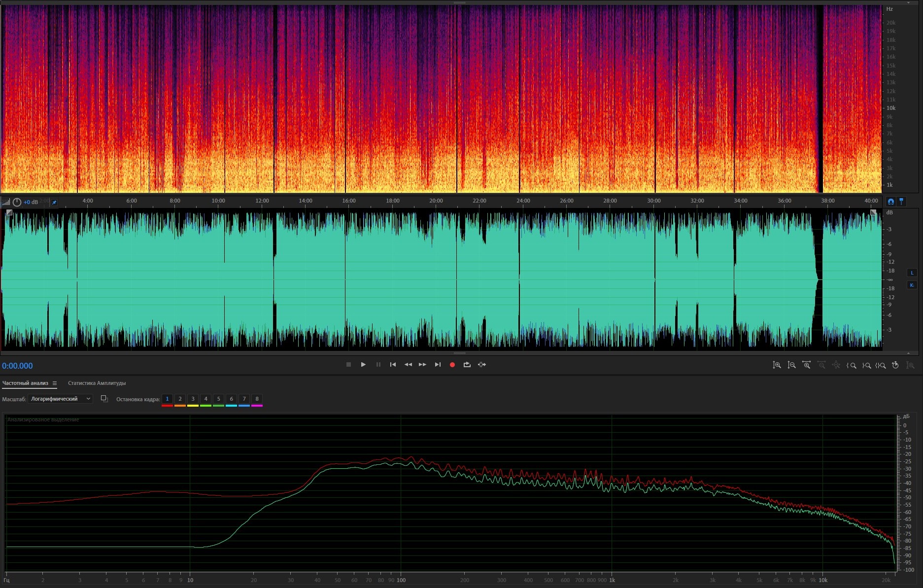This screenshot has width=923, height=588.
Task: Move playhead to previous marker
Action: click(393, 365)
